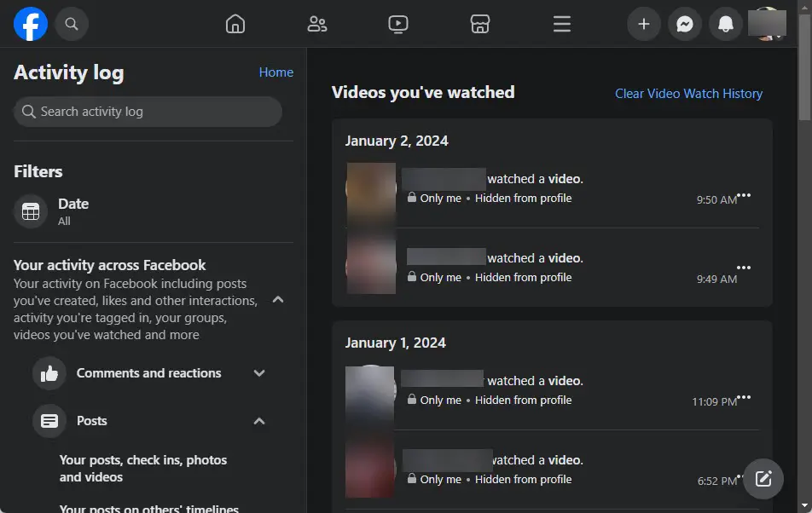
Task: Click the video link in the 9:50 AM entry
Action: [x=565, y=179]
